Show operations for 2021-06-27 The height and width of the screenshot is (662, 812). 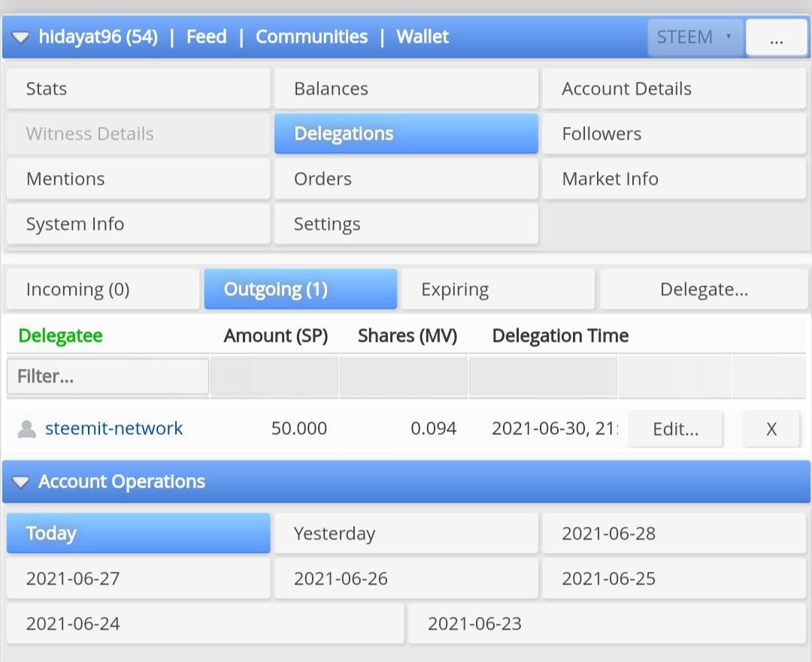[x=138, y=578]
